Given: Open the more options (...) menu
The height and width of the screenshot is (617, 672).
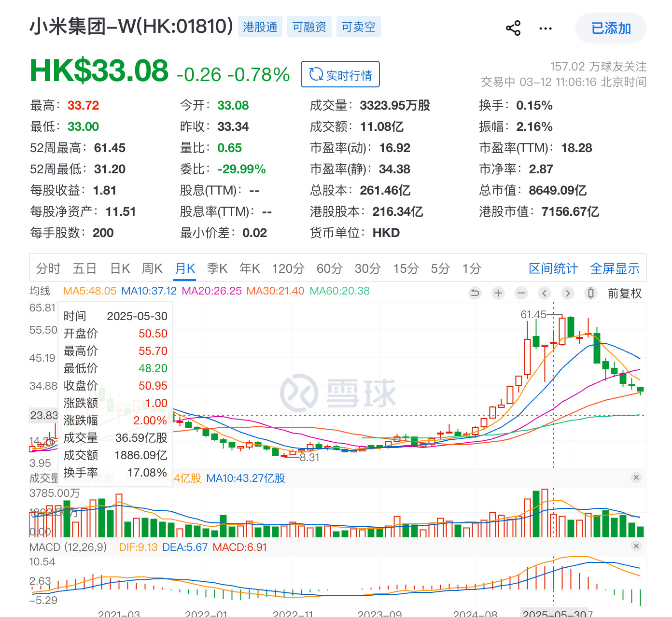Looking at the screenshot, I should pos(545,28).
